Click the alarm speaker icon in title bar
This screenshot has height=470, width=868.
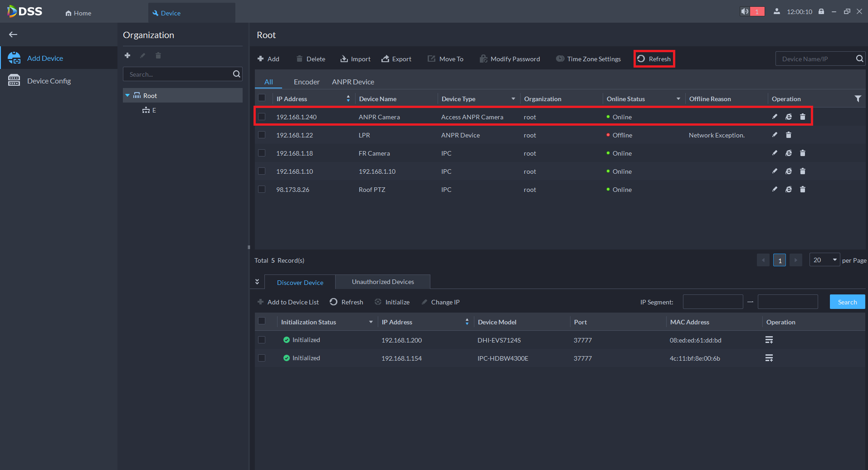click(x=745, y=11)
